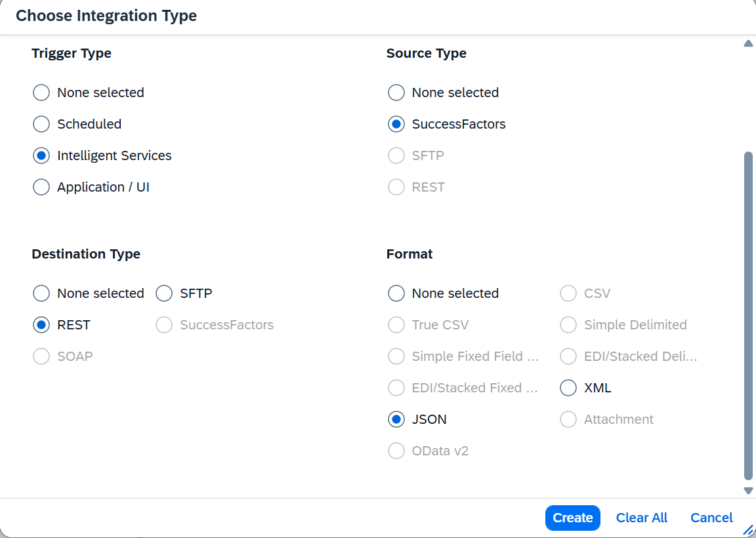Choose 'None selected' under Source Type
Viewport: 756px width, 538px height.
click(x=396, y=93)
